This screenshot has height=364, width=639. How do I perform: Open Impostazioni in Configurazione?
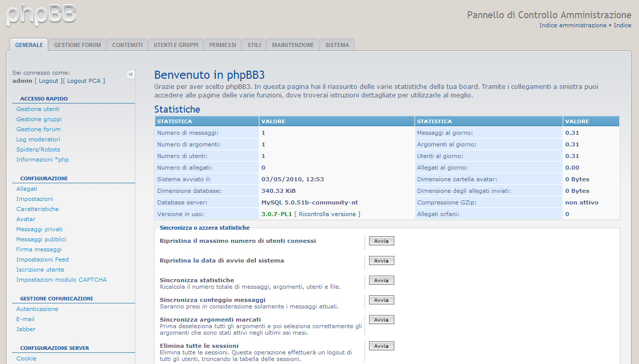(x=34, y=199)
